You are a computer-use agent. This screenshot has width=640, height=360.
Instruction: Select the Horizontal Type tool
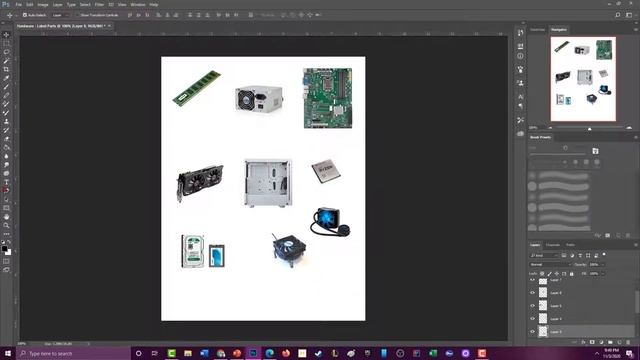tap(6, 182)
